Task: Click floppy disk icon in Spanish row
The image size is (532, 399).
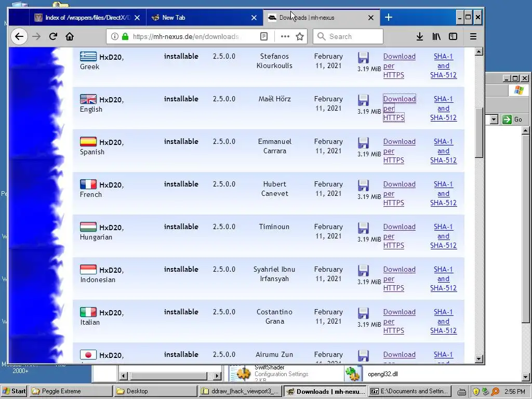Action: [363, 143]
